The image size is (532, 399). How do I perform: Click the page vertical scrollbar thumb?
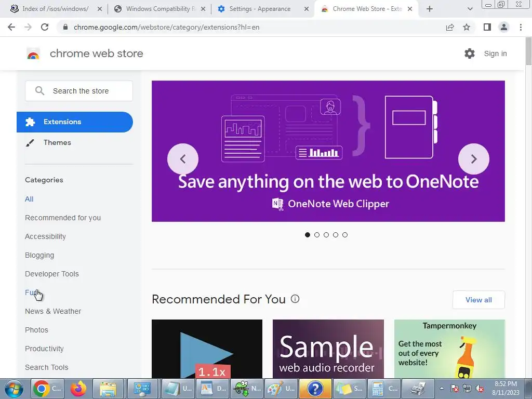(x=528, y=51)
